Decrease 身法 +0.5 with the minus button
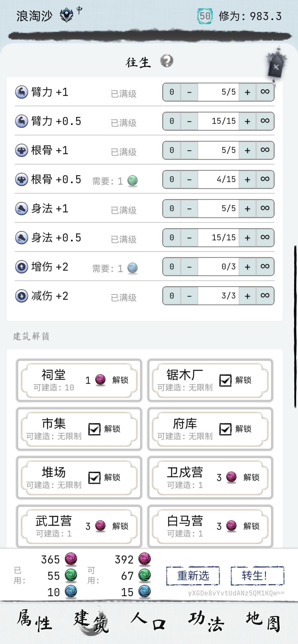Image resolution: width=298 pixels, height=644 pixels. coord(189,238)
